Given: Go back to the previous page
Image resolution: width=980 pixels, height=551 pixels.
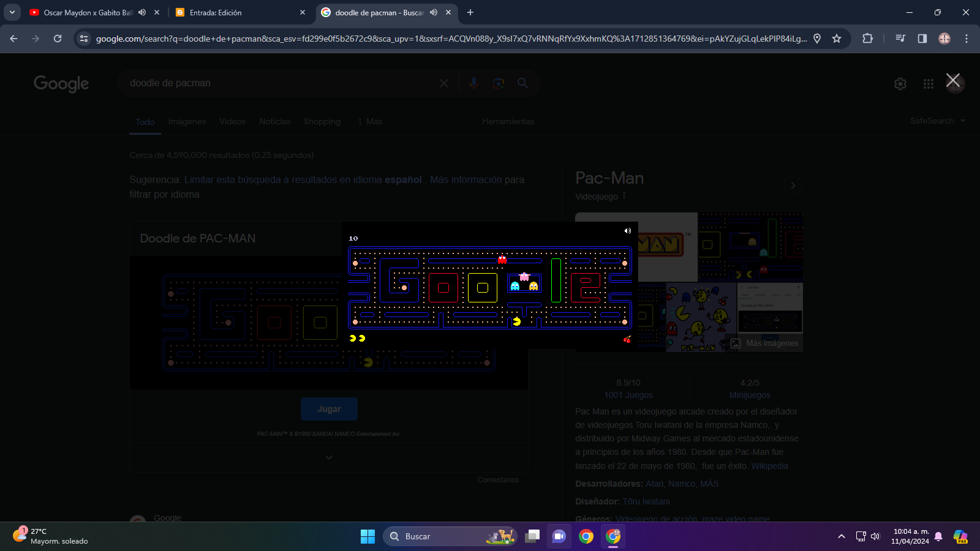Looking at the screenshot, I should (x=13, y=39).
